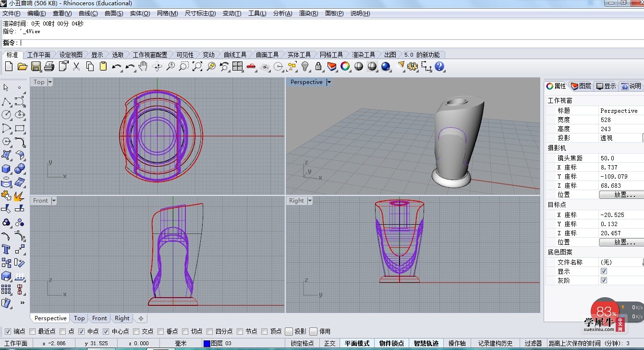Click the Array grid icon in left toolbar

coord(6,290)
